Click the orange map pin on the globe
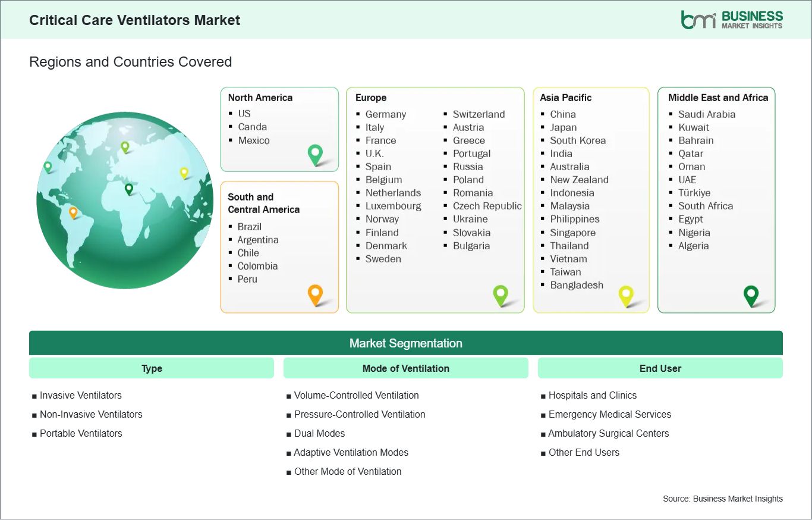812x520 pixels. coord(73,212)
